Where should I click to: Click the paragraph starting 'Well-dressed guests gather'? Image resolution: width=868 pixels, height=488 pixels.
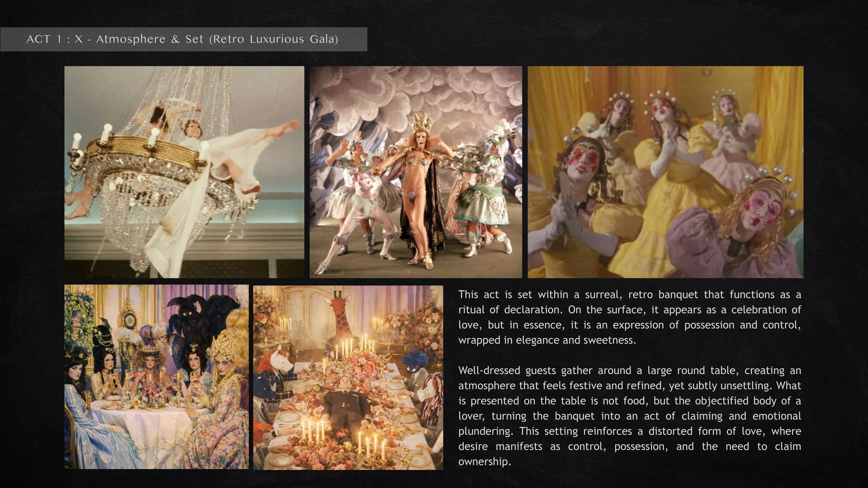629,415
